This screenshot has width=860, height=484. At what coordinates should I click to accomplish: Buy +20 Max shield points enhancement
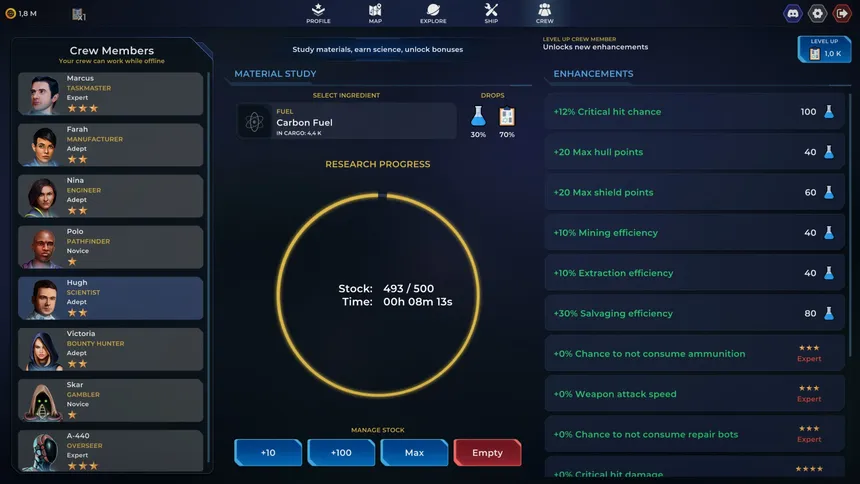click(694, 192)
